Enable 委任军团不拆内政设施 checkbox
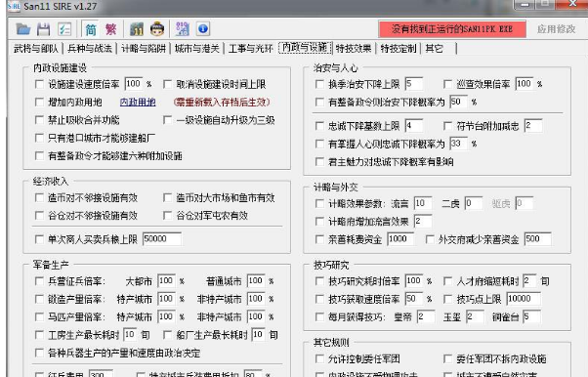Screen dimensions: 588x377 tap(447, 359)
